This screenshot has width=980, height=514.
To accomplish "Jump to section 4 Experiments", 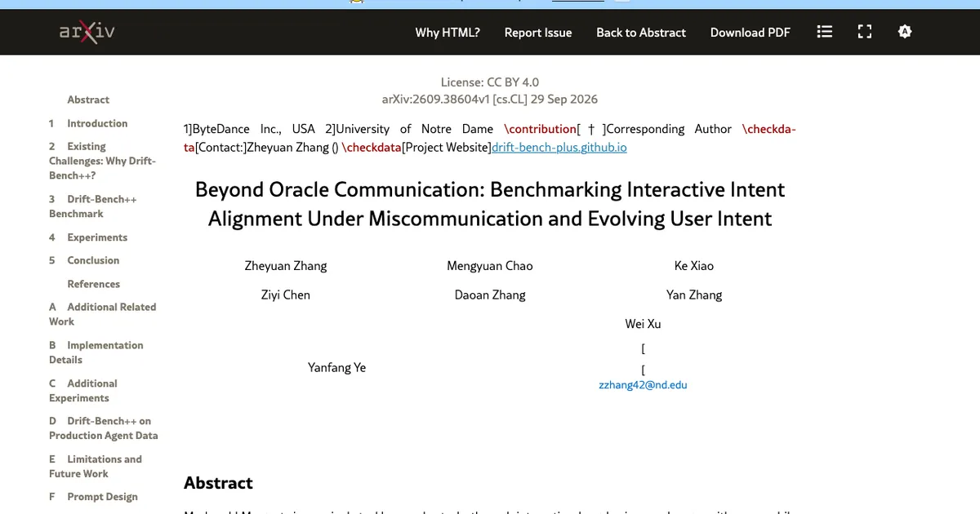I will [x=88, y=237].
